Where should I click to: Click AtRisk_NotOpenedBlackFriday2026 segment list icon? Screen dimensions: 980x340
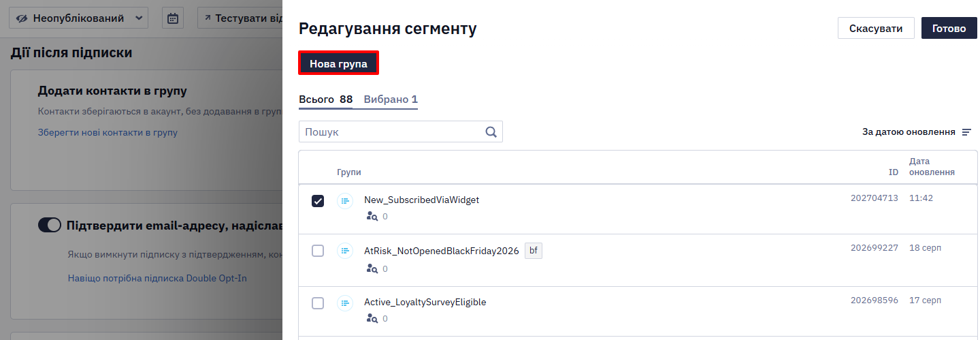(x=345, y=251)
